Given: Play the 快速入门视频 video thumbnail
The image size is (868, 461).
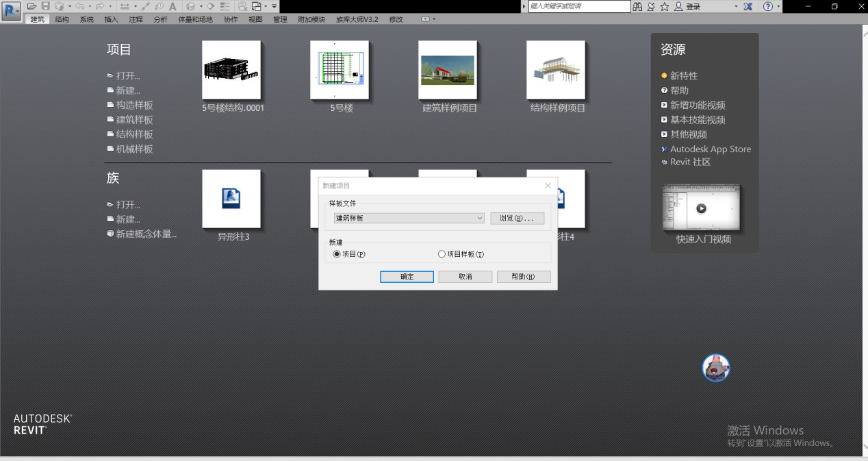Looking at the screenshot, I should pos(701,208).
